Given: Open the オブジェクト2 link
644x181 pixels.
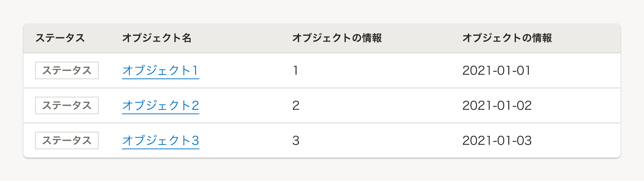Looking at the screenshot, I should click(160, 105).
